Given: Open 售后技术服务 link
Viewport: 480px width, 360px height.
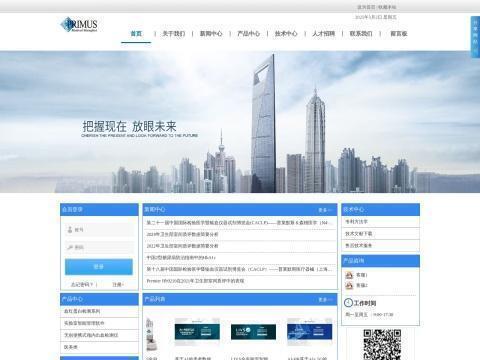Looking at the screenshot, I should click(x=358, y=245).
